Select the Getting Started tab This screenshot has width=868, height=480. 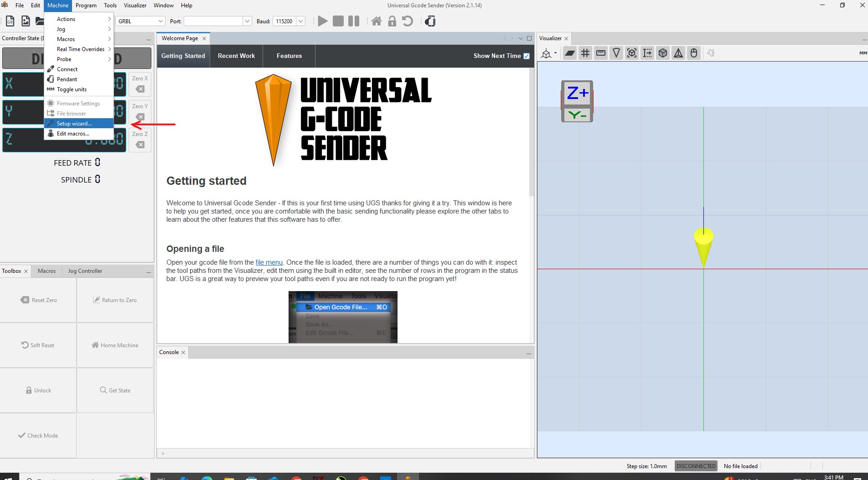183,56
